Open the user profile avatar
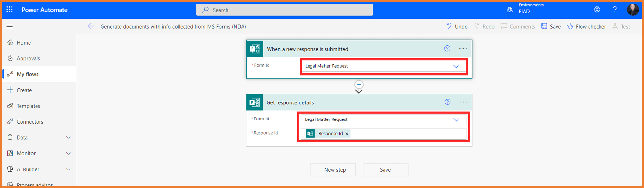 (633, 10)
